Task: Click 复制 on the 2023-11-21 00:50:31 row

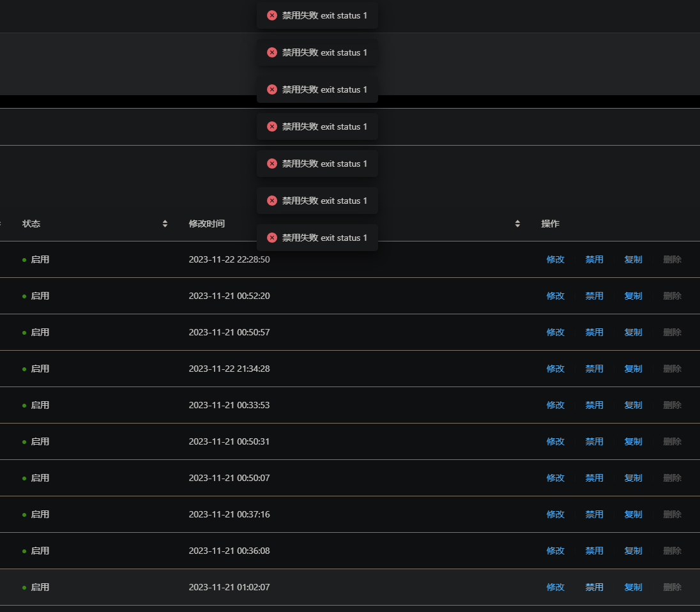Action: 633,441
